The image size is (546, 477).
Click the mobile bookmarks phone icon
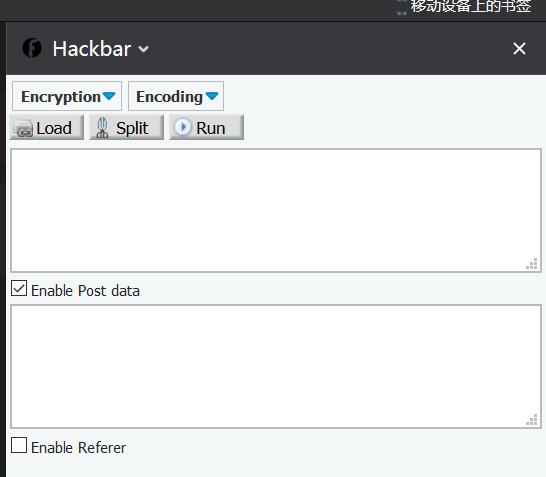pos(401,8)
